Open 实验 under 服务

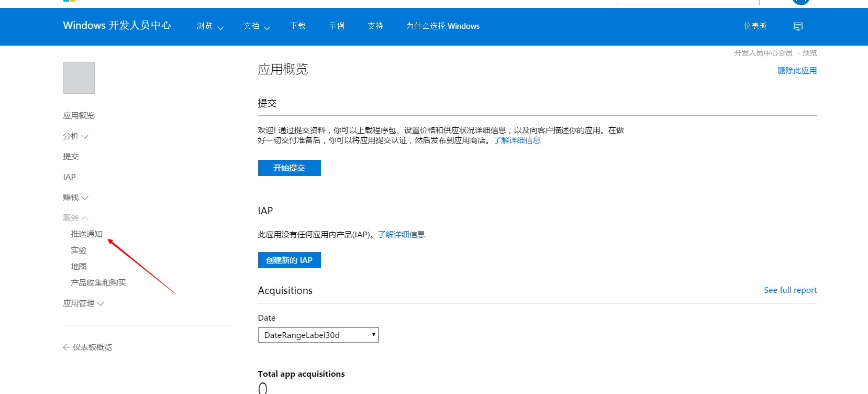[79, 250]
